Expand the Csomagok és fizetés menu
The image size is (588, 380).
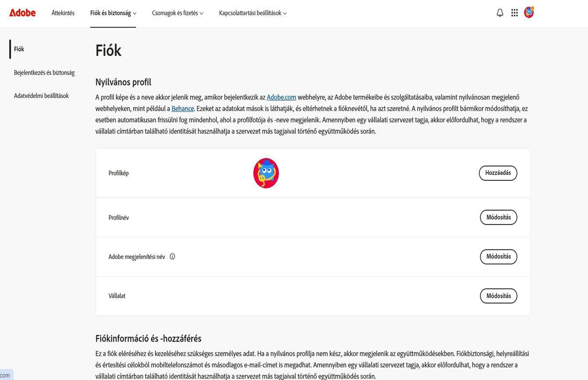point(177,13)
